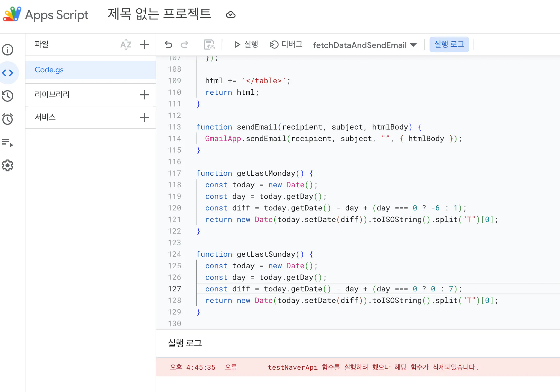Open Project History clock-arrow icon
Screen dimensions: 560x392
tap(8, 96)
